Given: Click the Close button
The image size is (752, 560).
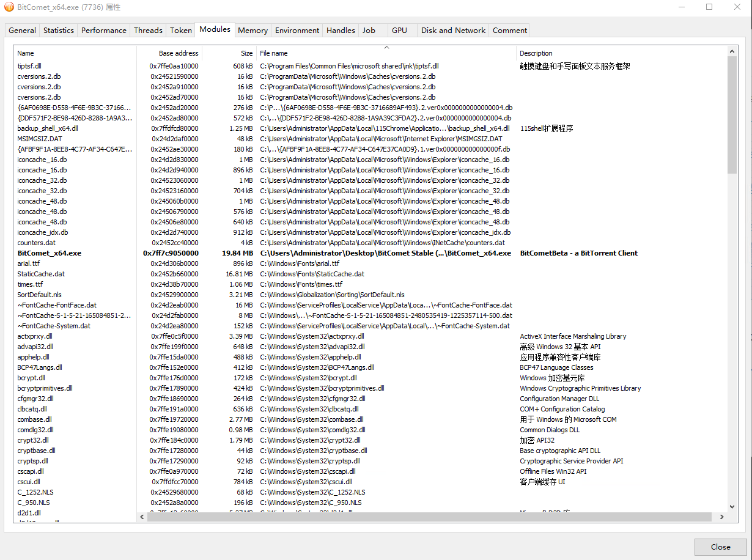Looking at the screenshot, I should click(720, 547).
